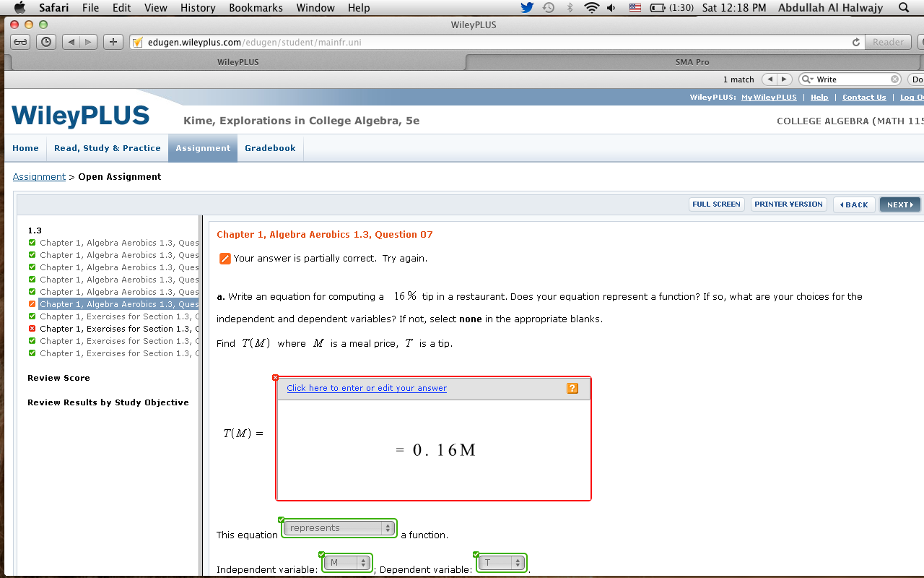The width and height of the screenshot is (924, 578).
Task: Open the Contact Us link
Action: [864, 98]
